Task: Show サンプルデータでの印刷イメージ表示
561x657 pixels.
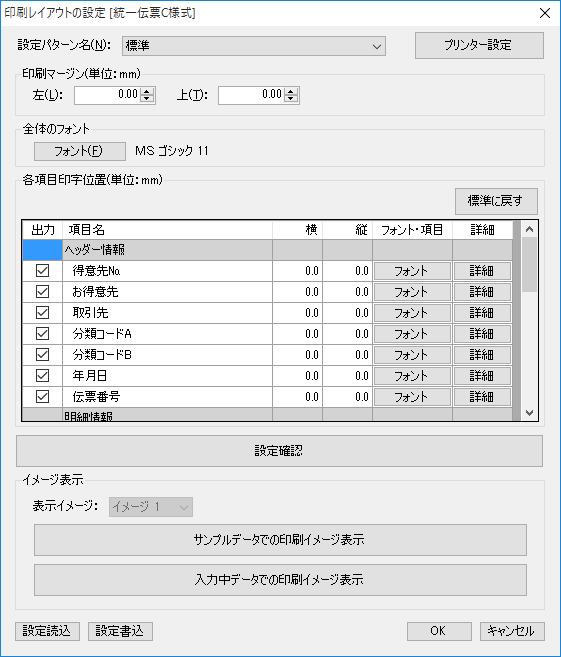Action: 280,540
